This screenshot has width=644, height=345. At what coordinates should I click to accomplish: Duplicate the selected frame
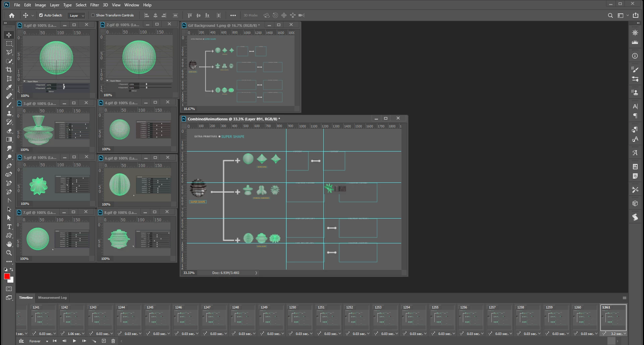[x=104, y=341]
